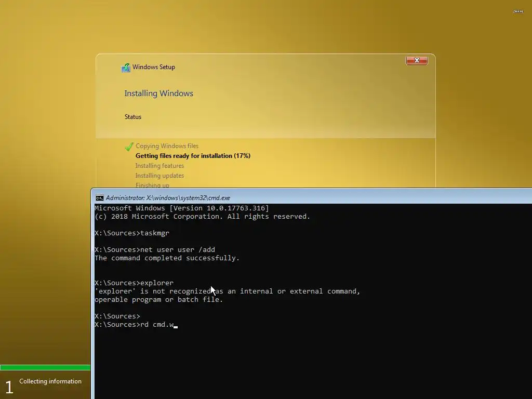Select 'Installing updates' status line
This screenshot has width=532, height=399.
pyautogui.click(x=159, y=176)
